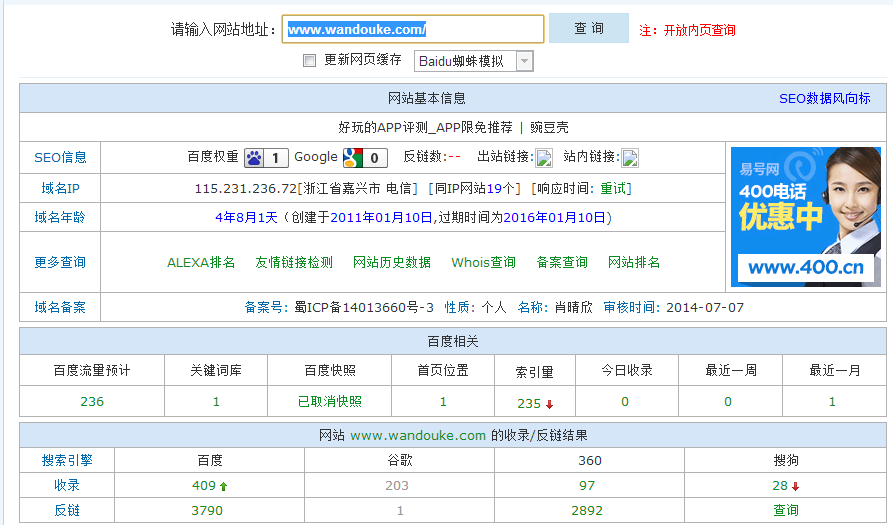Click the 最近一月 value 1
Image resolution: width=893 pixels, height=525 pixels.
[x=832, y=401]
